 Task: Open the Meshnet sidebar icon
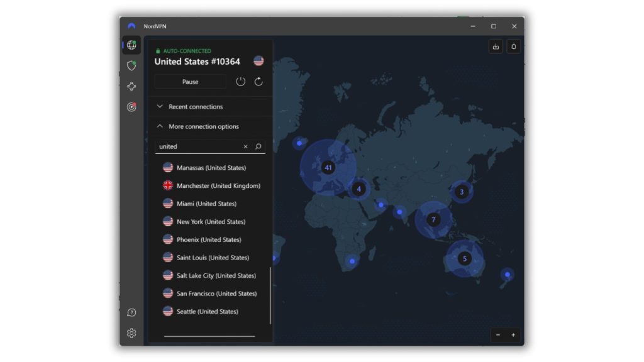coord(131,86)
